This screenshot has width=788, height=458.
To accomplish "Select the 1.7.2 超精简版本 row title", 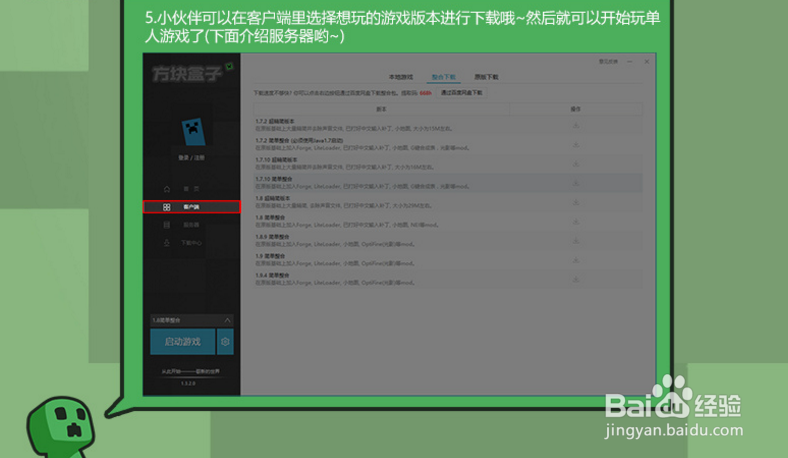I will pyautogui.click(x=275, y=122).
